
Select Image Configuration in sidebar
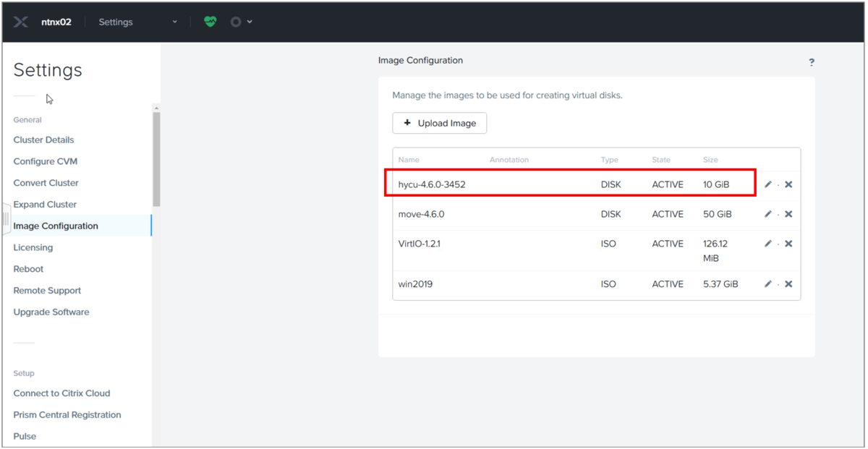(x=56, y=226)
